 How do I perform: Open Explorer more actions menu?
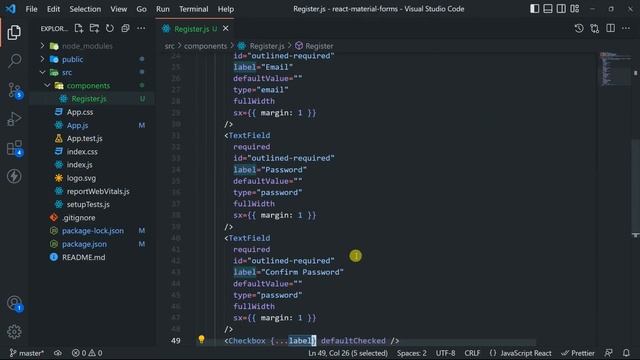pyautogui.click(x=141, y=28)
